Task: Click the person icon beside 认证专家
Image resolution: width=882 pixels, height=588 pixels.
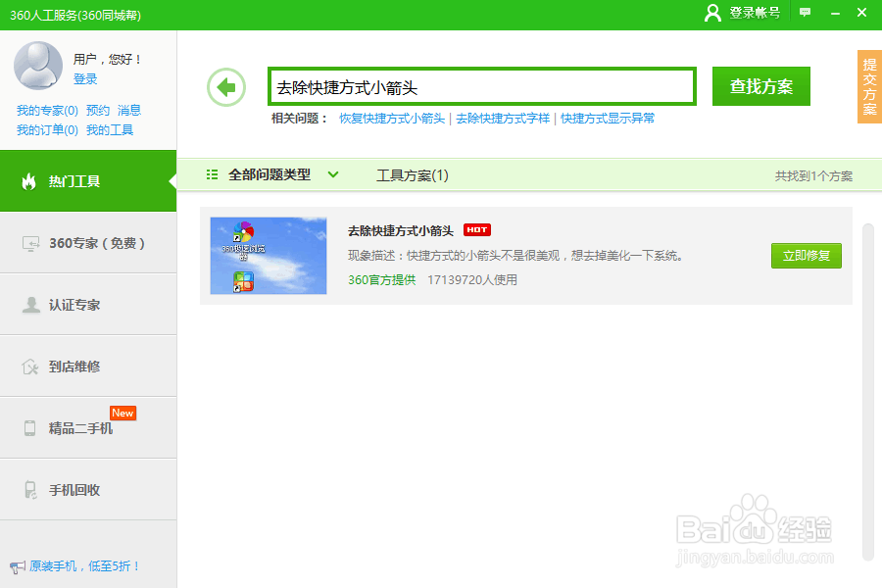Action: coord(31,305)
